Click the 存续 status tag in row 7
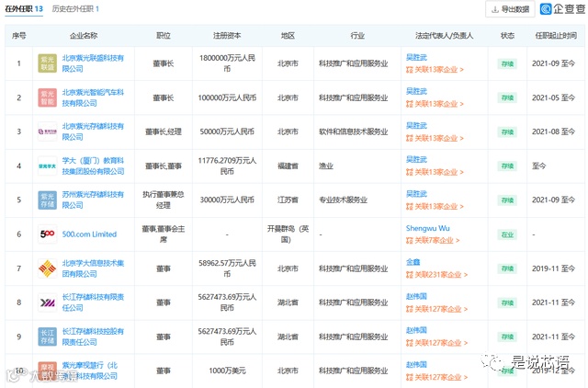 pos(507,268)
